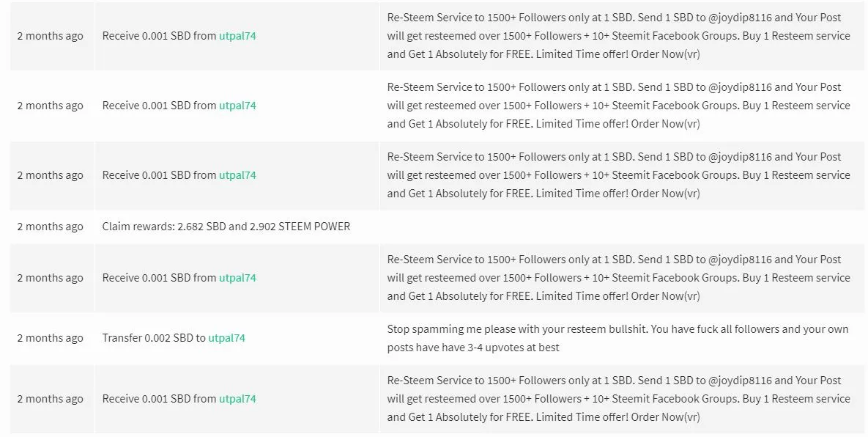
Task: Click timestamp of Receive row below Claim rewards
Action: pyautogui.click(x=51, y=278)
